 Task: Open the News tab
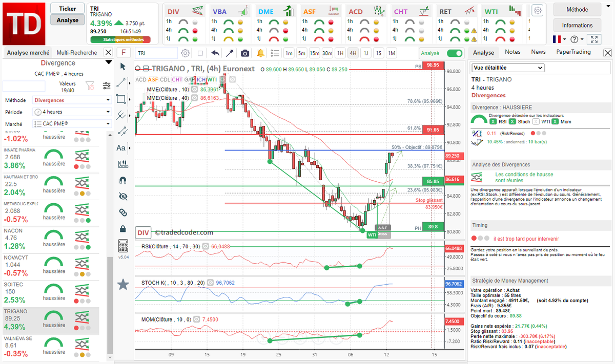coord(538,52)
